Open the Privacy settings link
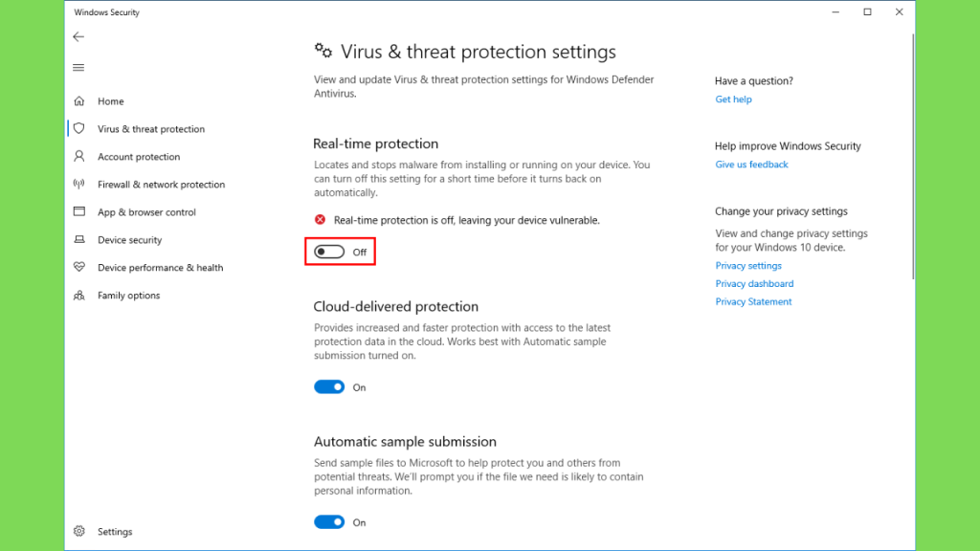 (x=748, y=266)
